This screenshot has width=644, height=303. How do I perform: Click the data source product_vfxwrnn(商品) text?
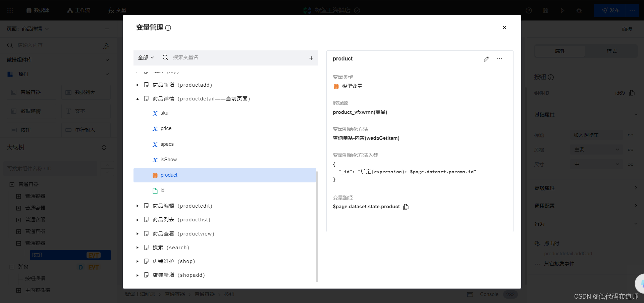(x=360, y=112)
